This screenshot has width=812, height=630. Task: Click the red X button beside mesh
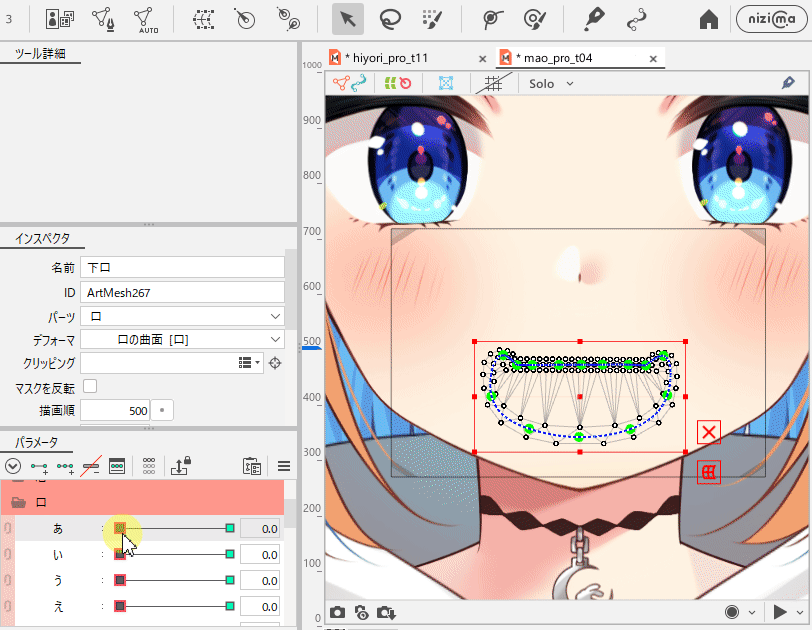[709, 432]
